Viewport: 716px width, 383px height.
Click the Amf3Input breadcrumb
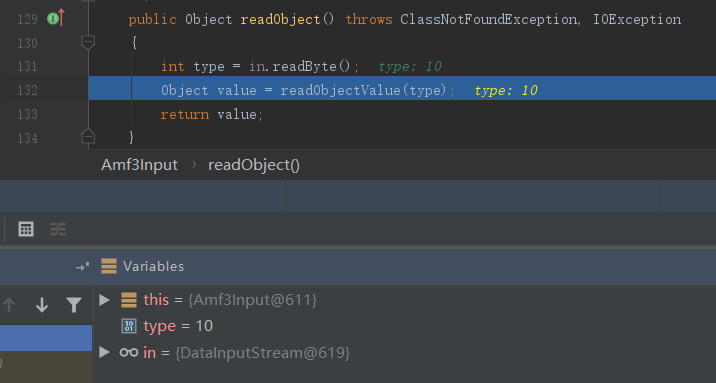[x=139, y=165]
